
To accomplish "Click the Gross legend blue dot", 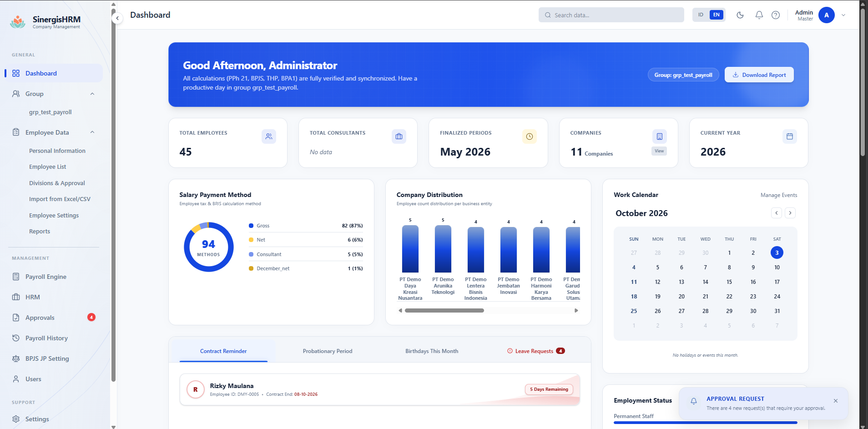I will 251,226.
